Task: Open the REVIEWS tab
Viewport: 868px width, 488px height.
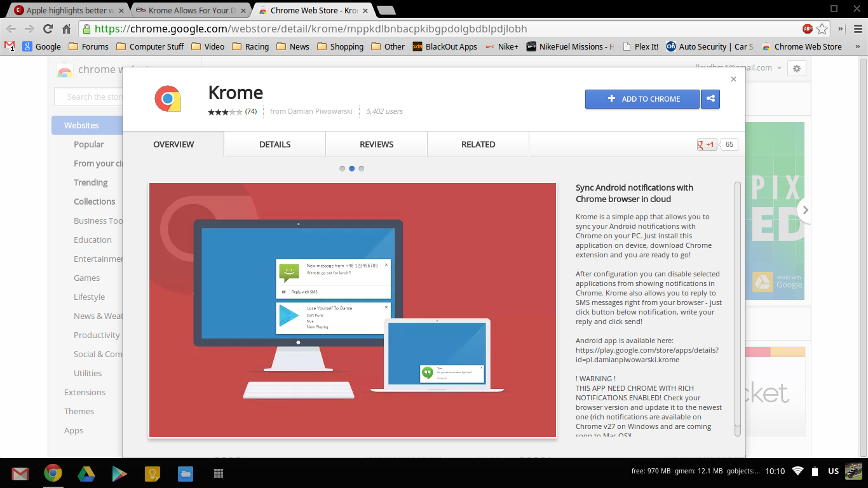Action: coord(377,144)
